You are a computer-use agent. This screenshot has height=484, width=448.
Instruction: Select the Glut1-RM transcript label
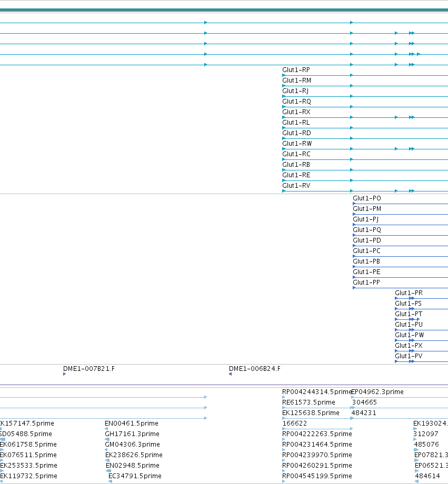296,80
